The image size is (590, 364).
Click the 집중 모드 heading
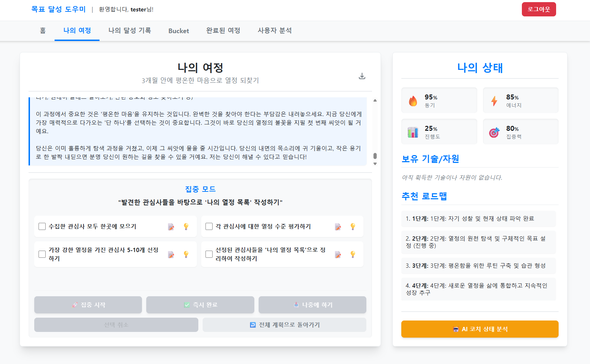[x=200, y=189]
